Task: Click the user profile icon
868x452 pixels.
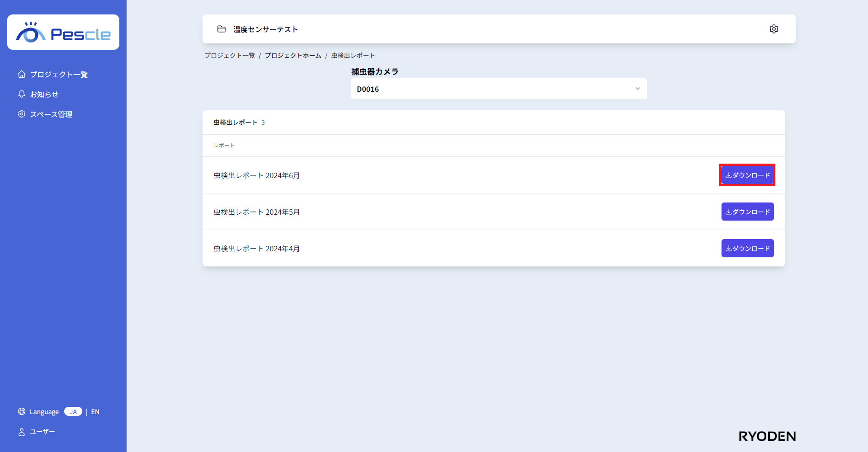Action: tap(22, 432)
